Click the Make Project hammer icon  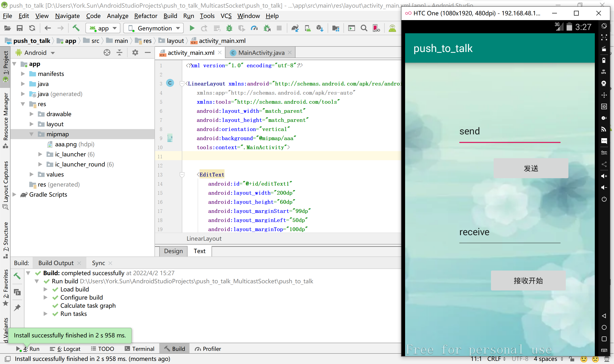76,28
